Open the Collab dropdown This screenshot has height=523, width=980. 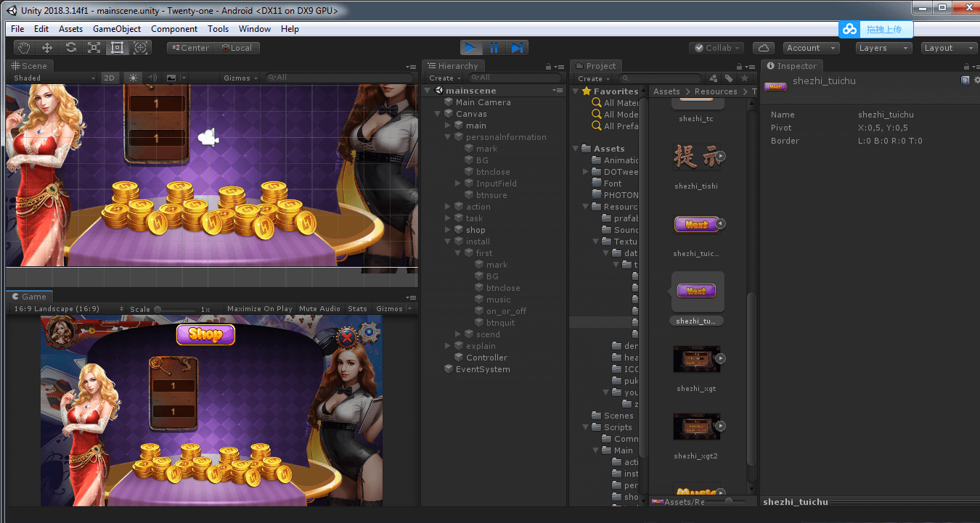(x=716, y=48)
